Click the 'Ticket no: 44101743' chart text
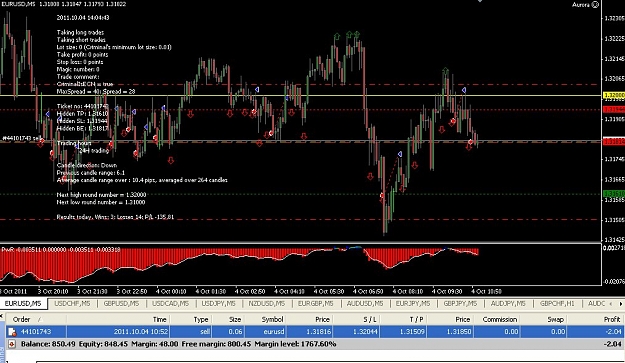This screenshot has height=363, width=625. [83, 106]
